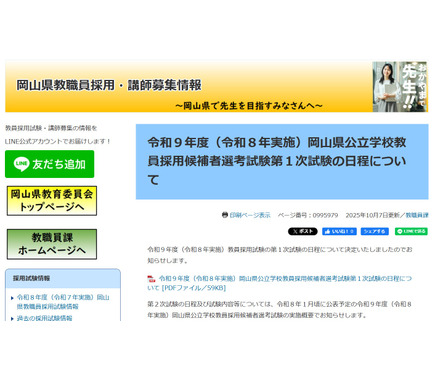Click the 岡山県教職員採用・講師募集情報 header title
Viewport: 435px width, 375px height.
point(109,85)
